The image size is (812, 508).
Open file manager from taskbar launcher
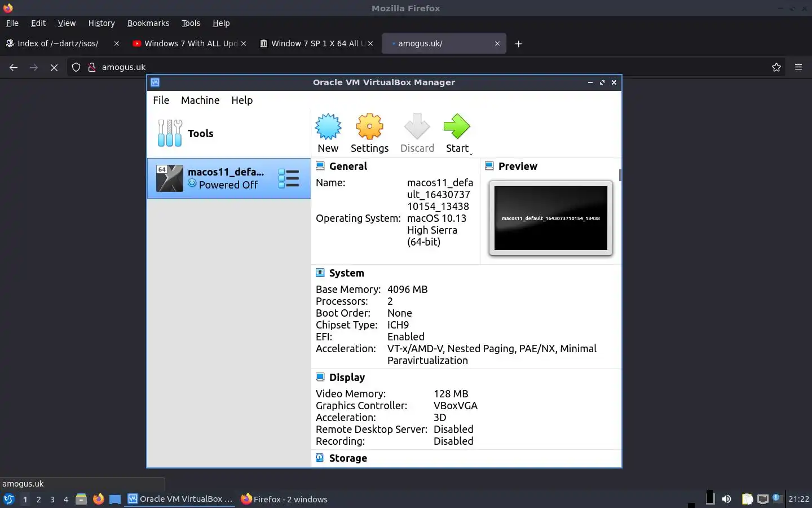point(81,499)
